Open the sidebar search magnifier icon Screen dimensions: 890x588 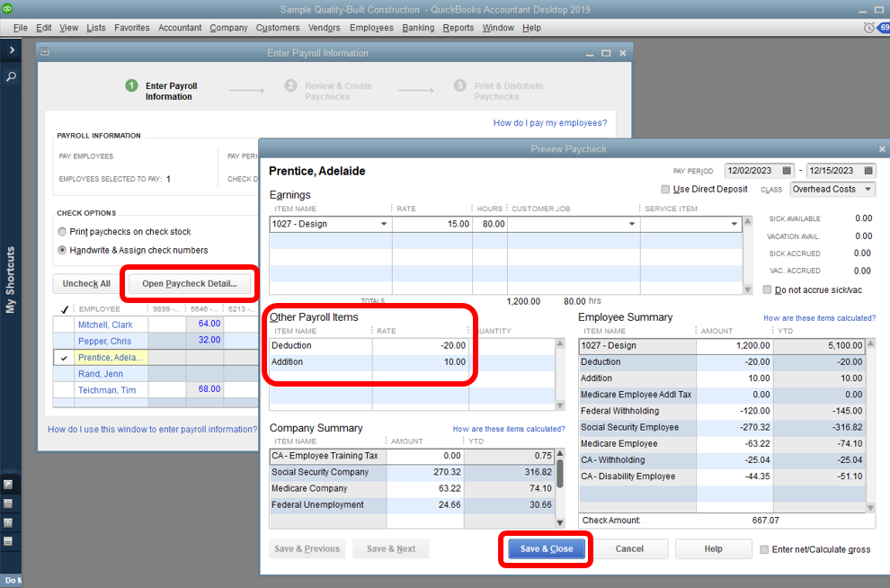11,76
